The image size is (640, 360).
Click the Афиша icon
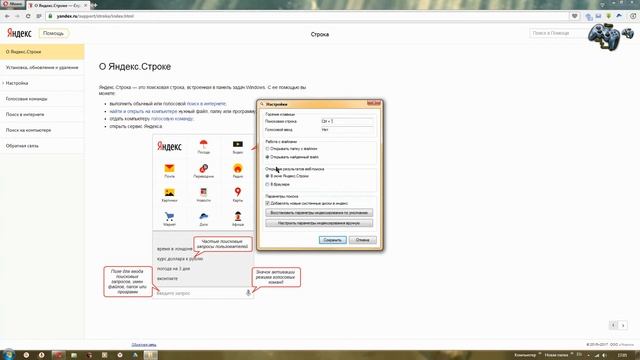(238, 216)
